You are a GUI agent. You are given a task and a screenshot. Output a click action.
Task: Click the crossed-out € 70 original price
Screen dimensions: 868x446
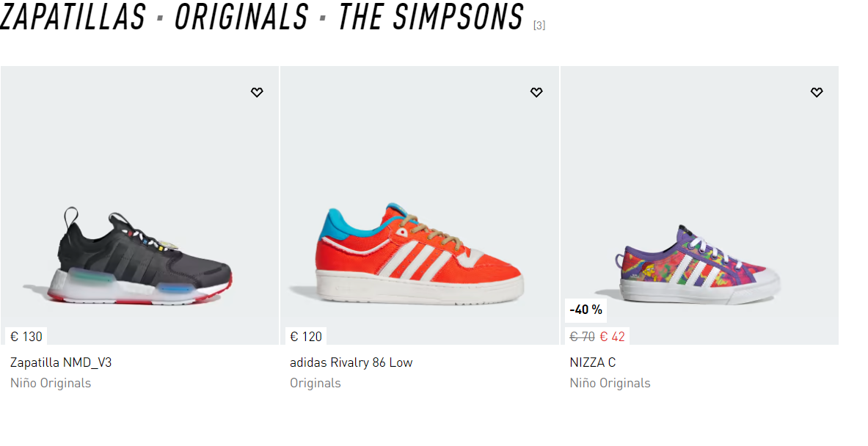[582, 337]
